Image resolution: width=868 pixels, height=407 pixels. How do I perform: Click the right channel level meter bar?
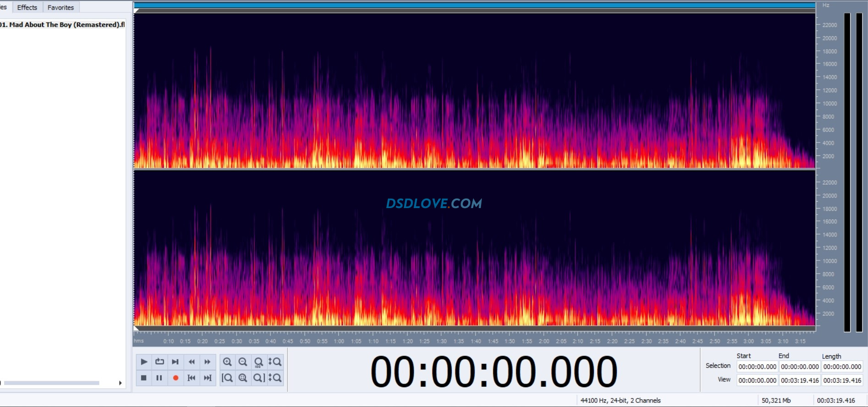(x=859, y=172)
